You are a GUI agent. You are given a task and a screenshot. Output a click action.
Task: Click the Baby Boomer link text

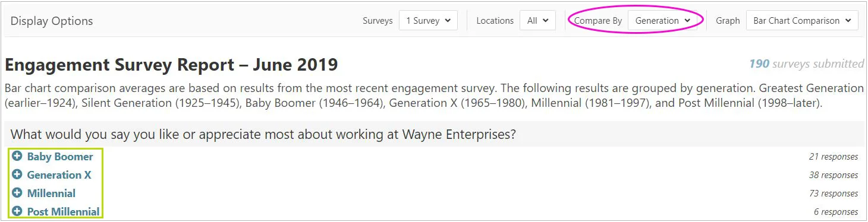(60, 157)
